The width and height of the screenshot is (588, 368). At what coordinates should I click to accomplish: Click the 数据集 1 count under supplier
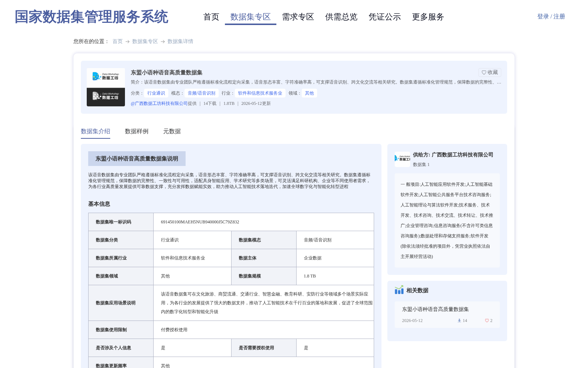(x=421, y=164)
